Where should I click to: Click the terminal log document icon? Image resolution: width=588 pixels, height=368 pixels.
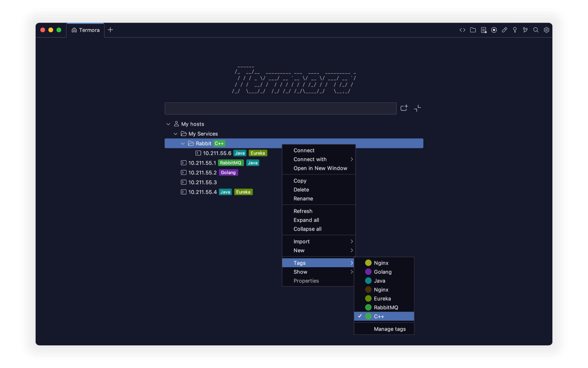point(483,30)
